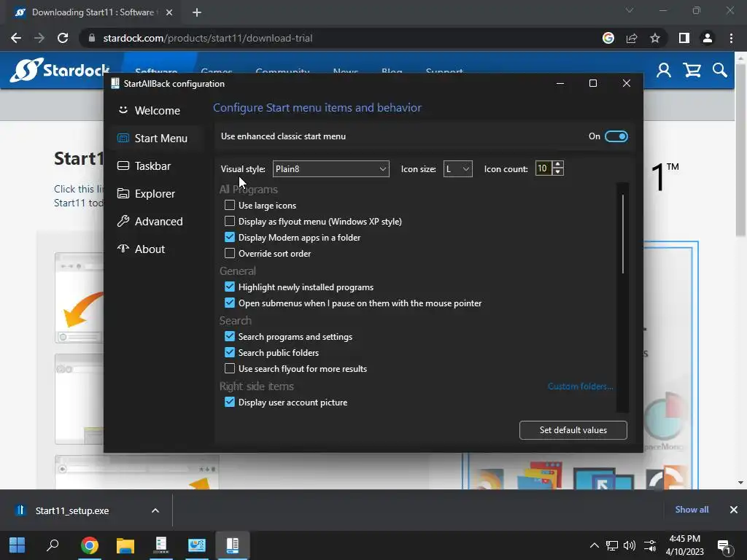Image resolution: width=747 pixels, height=560 pixels.
Task: Share this page using the share icon
Action: coord(632,38)
